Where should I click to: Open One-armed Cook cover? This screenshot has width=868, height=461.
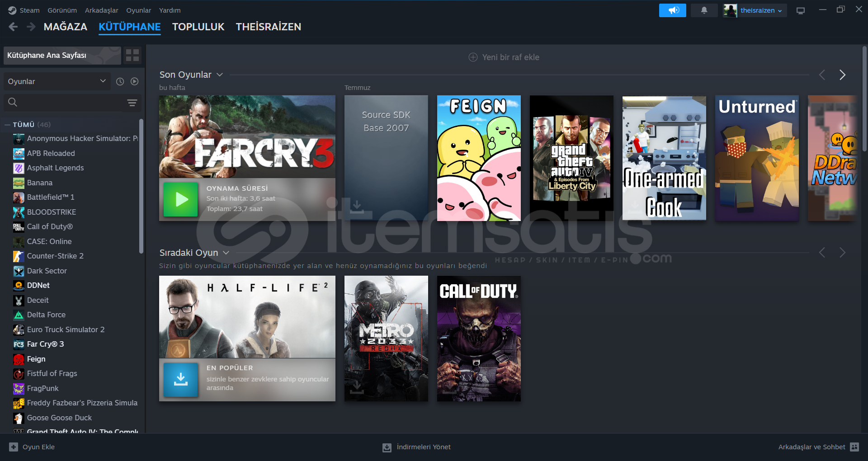click(x=664, y=158)
